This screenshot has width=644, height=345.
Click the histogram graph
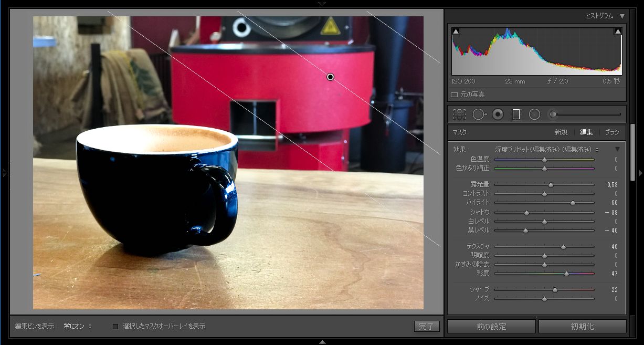(536, 51)
